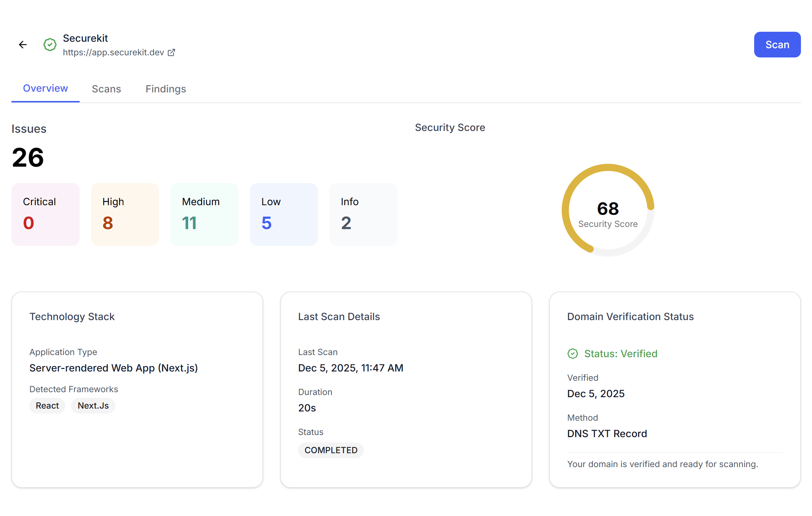Select the Info card showing 2 issues
This screenshot has width=812, height=516.
click(363, 214)
